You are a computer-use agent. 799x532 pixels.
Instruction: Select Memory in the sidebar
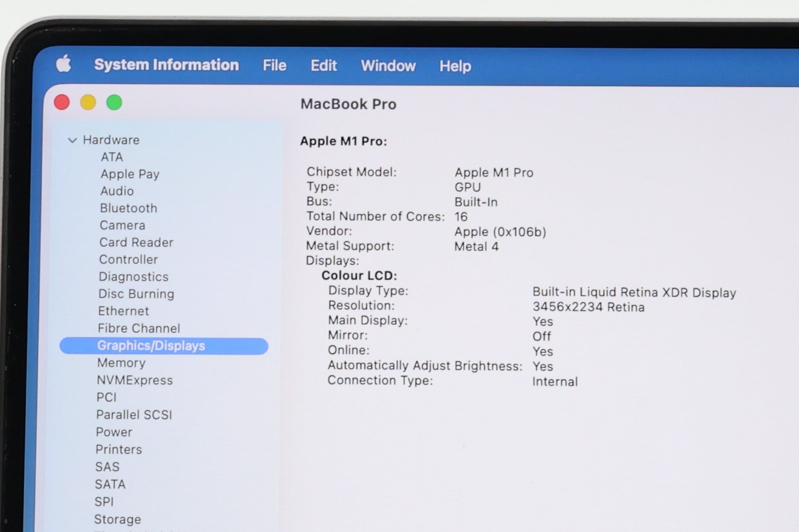tap(121, 363)
